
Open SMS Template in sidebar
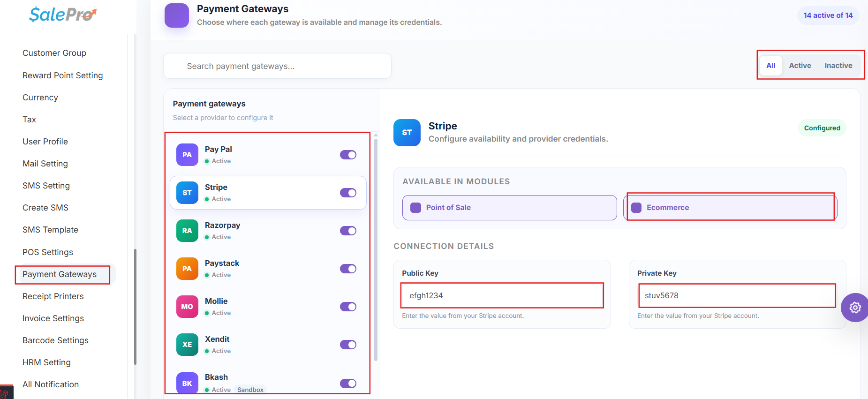pos(50,230)
